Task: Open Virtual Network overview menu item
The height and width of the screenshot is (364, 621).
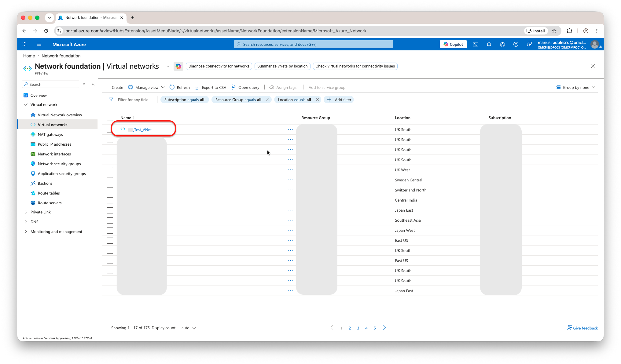Action: point(60,115)
